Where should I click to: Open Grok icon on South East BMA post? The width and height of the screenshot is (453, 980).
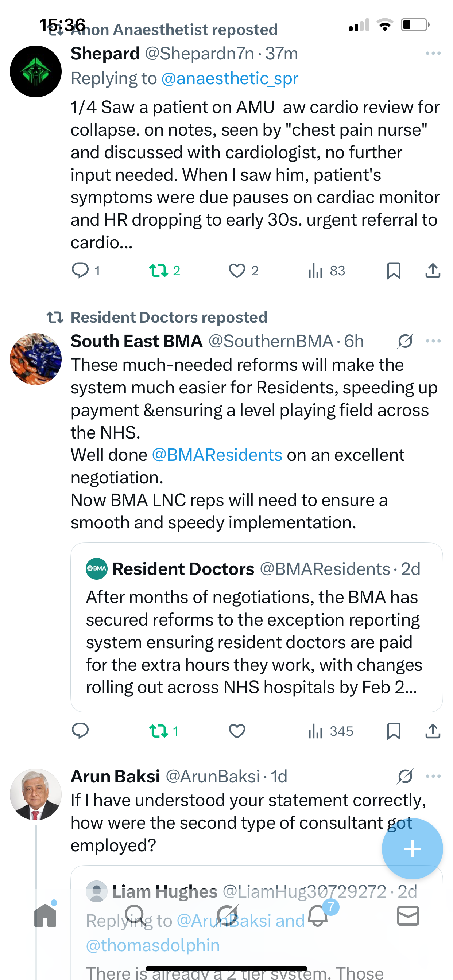[x=406, y=341]
